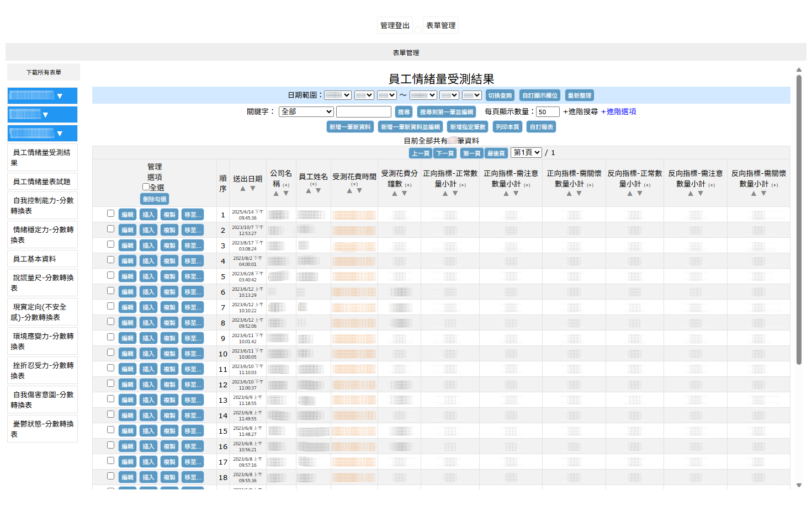
Task: Open the 關鍵字 field dropdown showing 全部
Action: click(306, 111)
